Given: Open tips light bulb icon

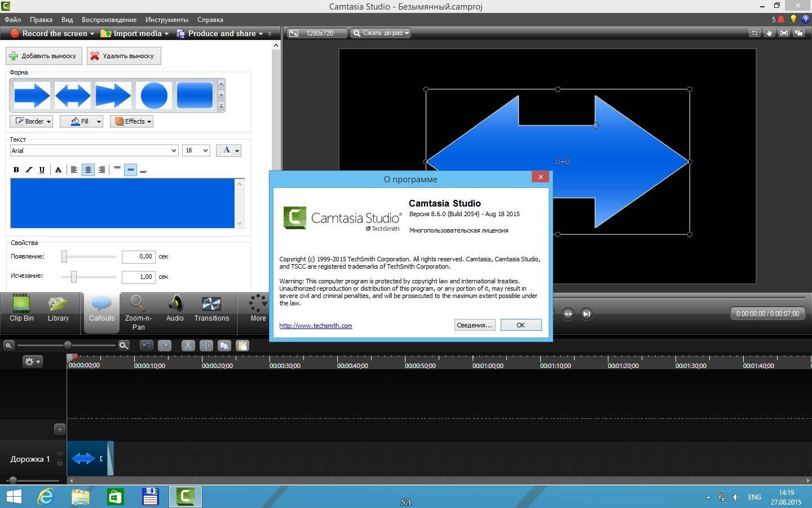Looking at the screenshot, I should (x=793, y=19).
